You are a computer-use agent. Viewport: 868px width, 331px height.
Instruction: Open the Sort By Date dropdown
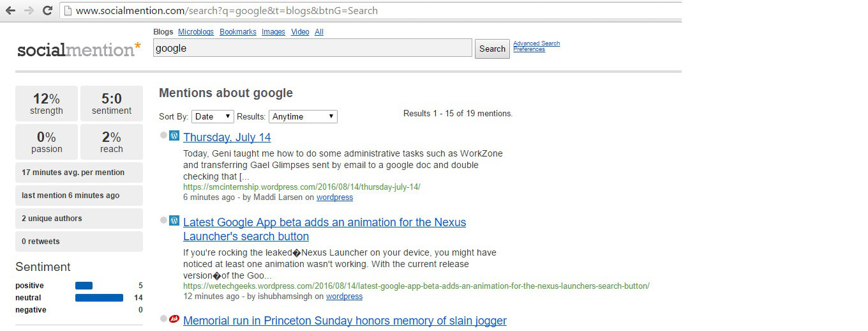click(213, 116)
